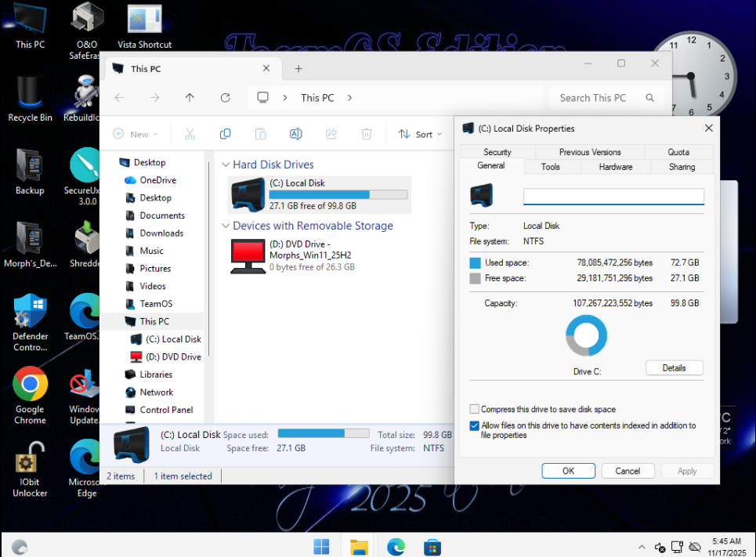756x557 pixels.
Task: Click the Refresh icon beside address bar
Action: pos(226,98)
